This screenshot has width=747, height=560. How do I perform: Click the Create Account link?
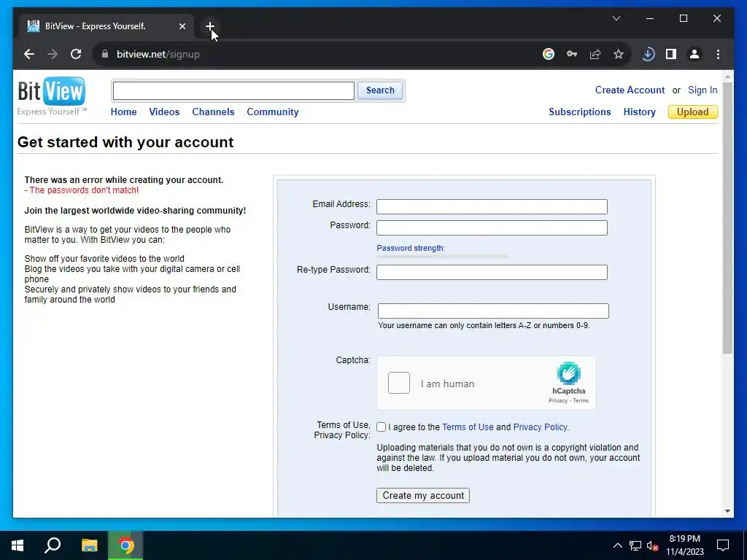630,90
